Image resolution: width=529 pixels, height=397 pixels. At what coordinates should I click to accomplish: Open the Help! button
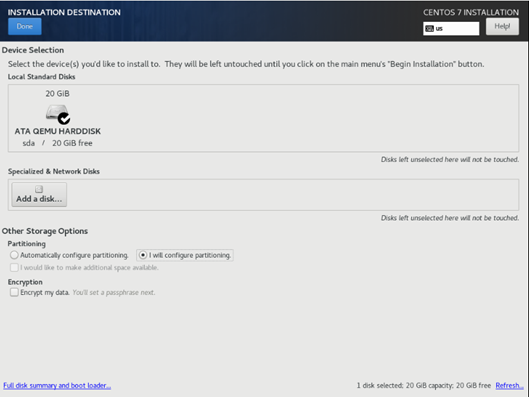(502, 26)
